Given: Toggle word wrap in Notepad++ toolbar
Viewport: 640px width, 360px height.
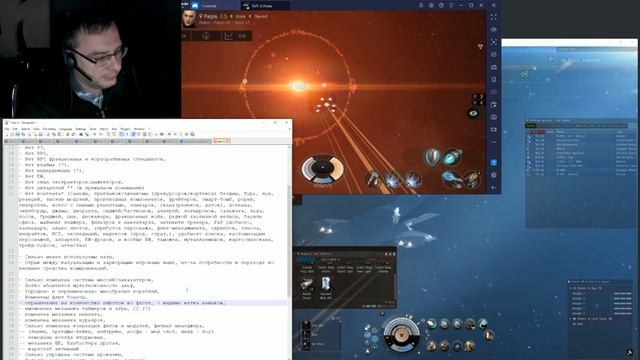Looking at the screenshot, I should point(121,134).
